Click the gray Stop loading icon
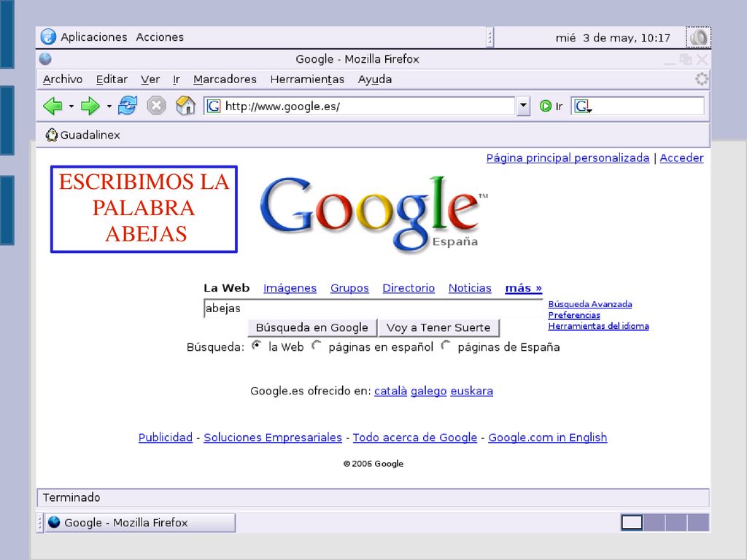747x560 pixels. tap(156, 106)
